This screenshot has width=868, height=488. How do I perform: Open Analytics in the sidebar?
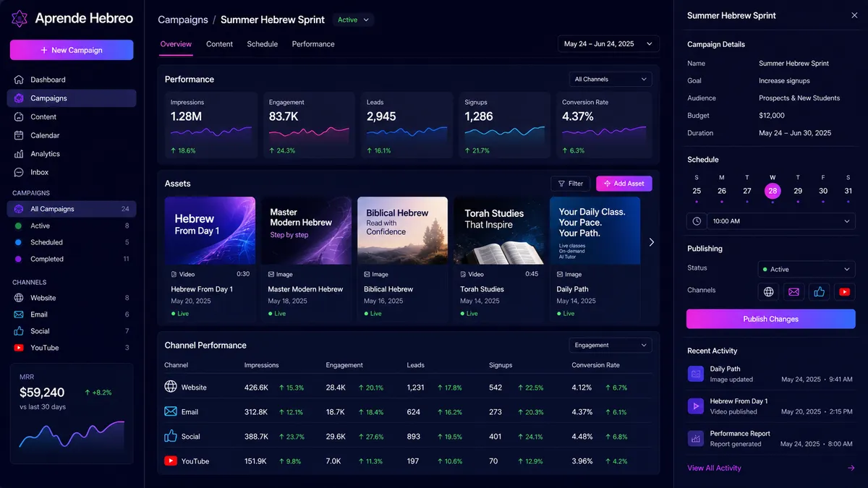pos(72,154)
